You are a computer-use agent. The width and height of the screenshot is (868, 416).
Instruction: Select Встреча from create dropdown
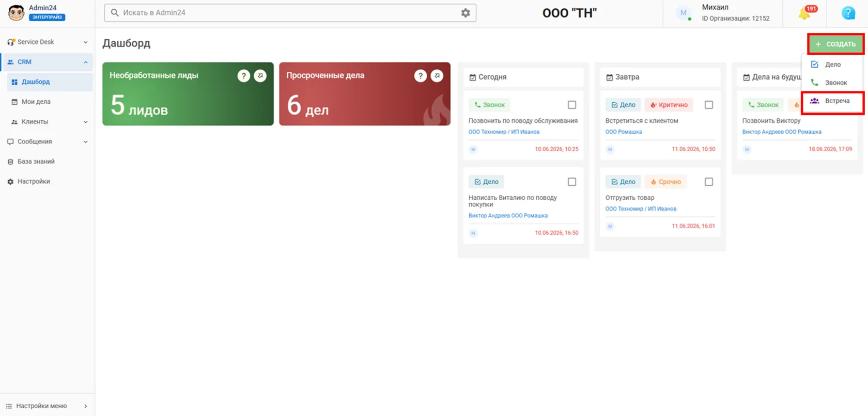tap(832, 101)
